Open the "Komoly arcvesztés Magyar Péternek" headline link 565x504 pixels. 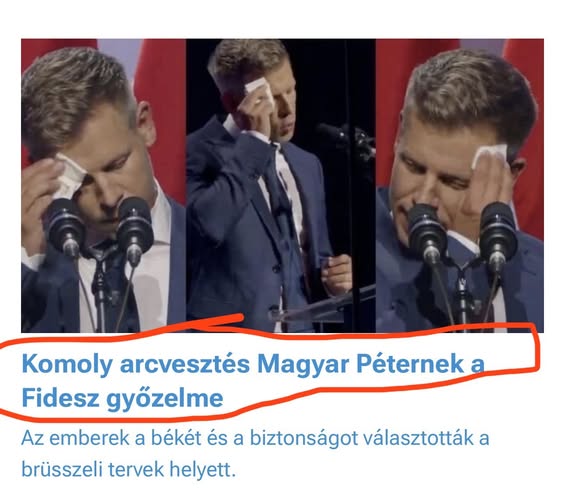click(x=253, y=364)
